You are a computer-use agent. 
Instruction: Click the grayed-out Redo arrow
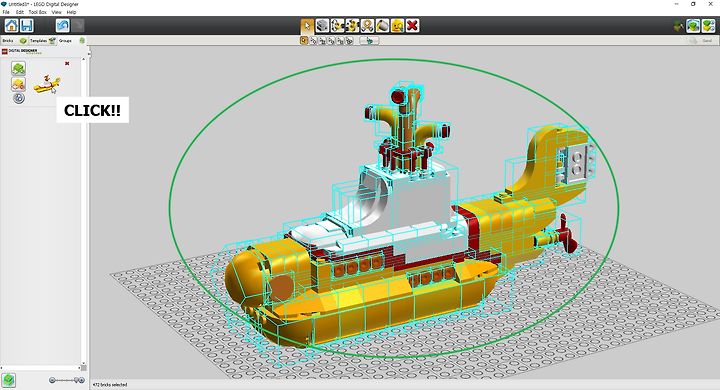tap(78, 25)
